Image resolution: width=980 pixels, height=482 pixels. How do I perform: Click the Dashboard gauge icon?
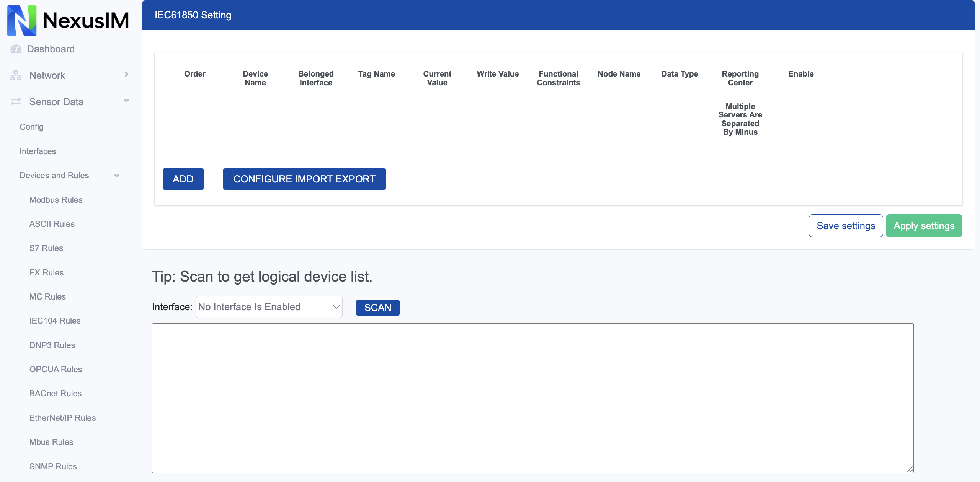pyautogui.click(x=16, y=49)
